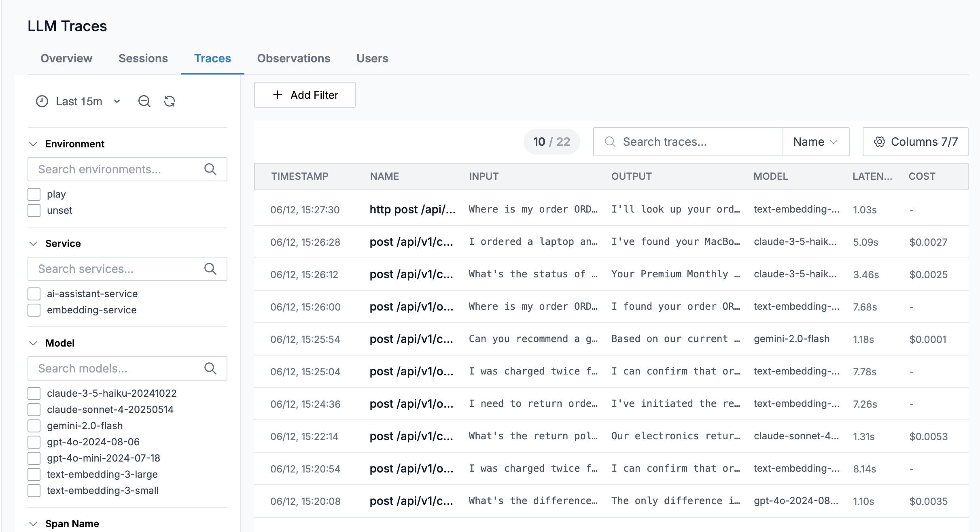980x532 pixels.
Task: Click the LATEN... column header
Action: (x=872, y=176)
